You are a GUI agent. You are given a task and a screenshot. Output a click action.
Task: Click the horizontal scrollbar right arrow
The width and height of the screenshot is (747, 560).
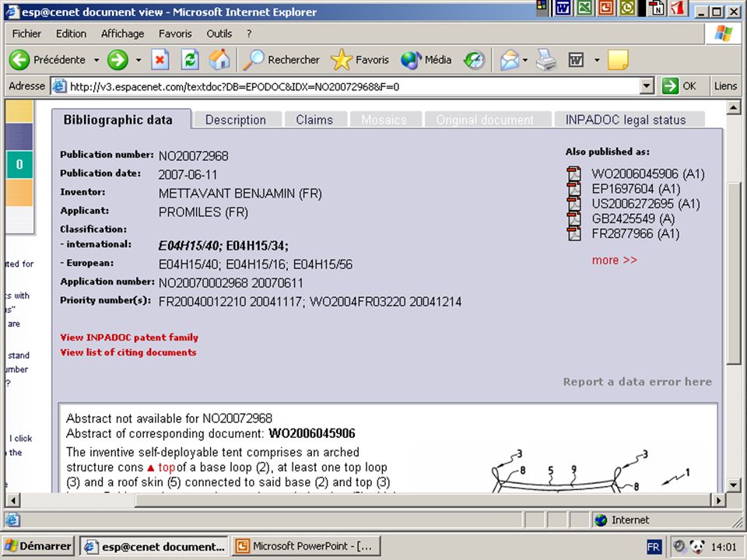[x=718, y=500]
